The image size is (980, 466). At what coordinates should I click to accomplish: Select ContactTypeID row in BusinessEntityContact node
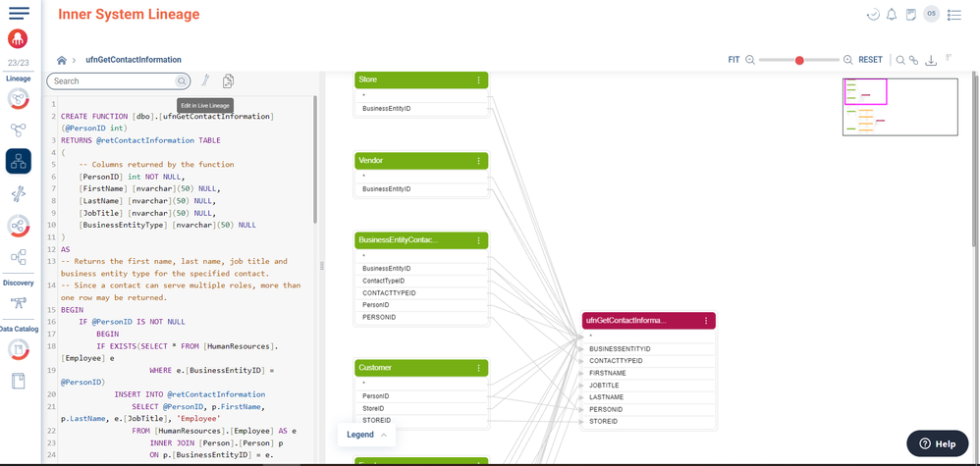421,282
